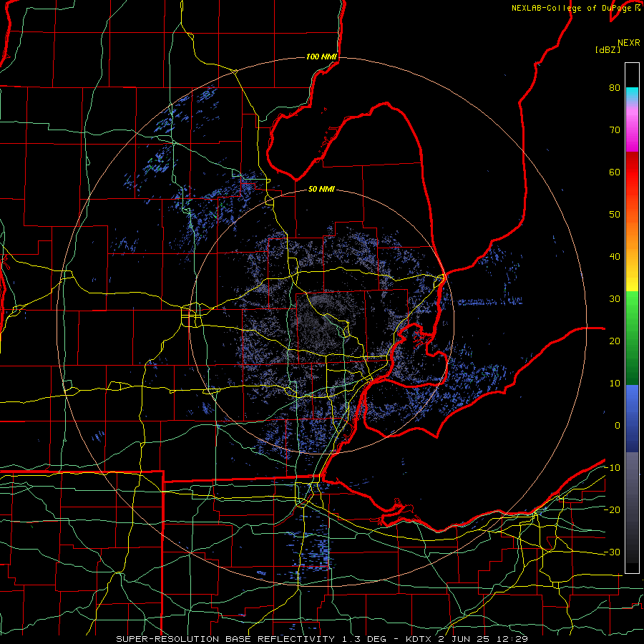Click the -30 value on dBZ scale

pos(612,552)
